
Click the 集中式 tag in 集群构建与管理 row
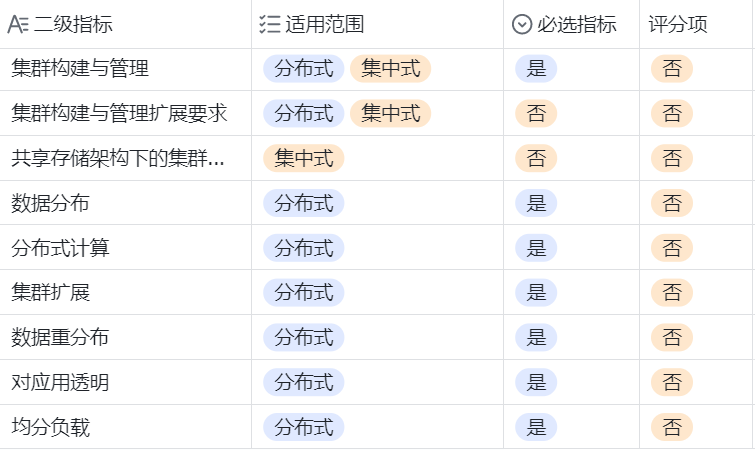(391, 69)
